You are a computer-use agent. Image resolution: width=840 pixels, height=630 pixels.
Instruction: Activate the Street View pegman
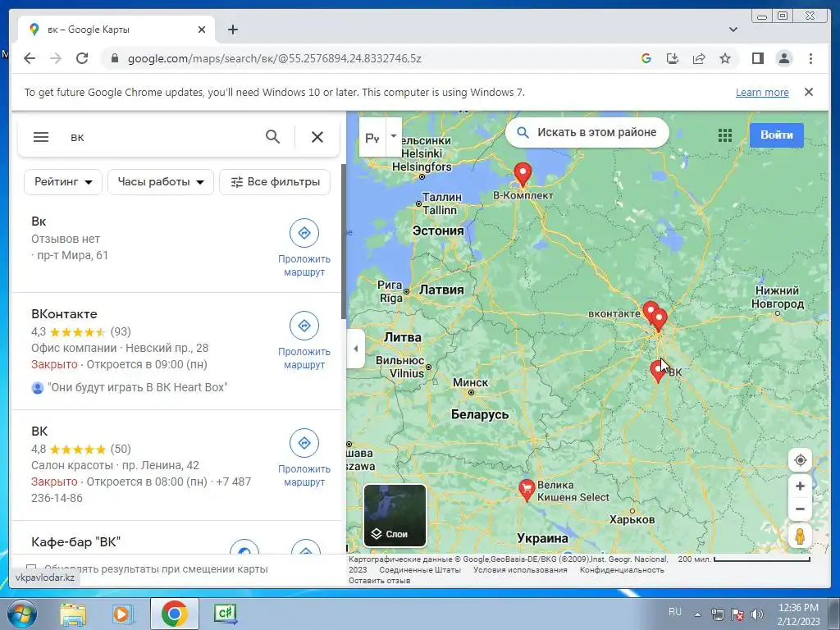(800, 536)
